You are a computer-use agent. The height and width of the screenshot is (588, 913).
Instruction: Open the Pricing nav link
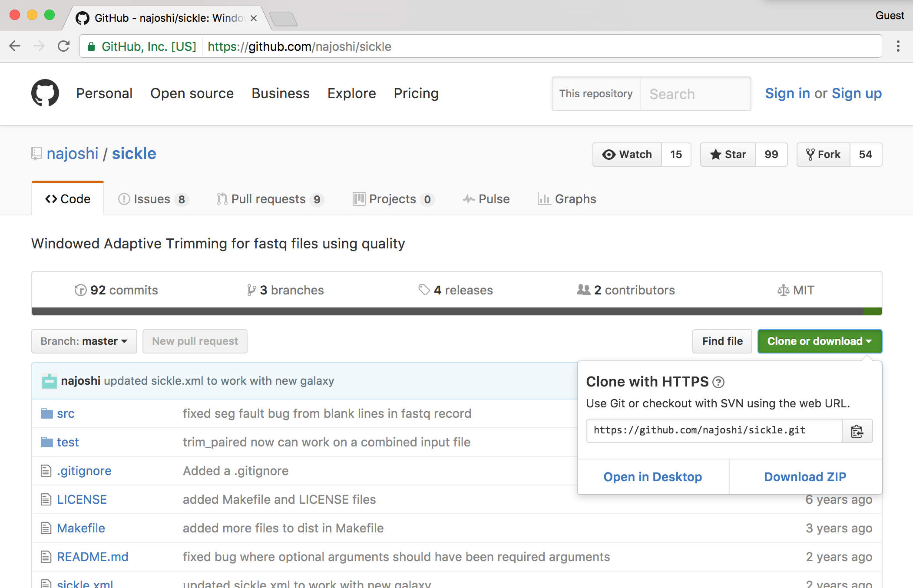click(416, 93)
